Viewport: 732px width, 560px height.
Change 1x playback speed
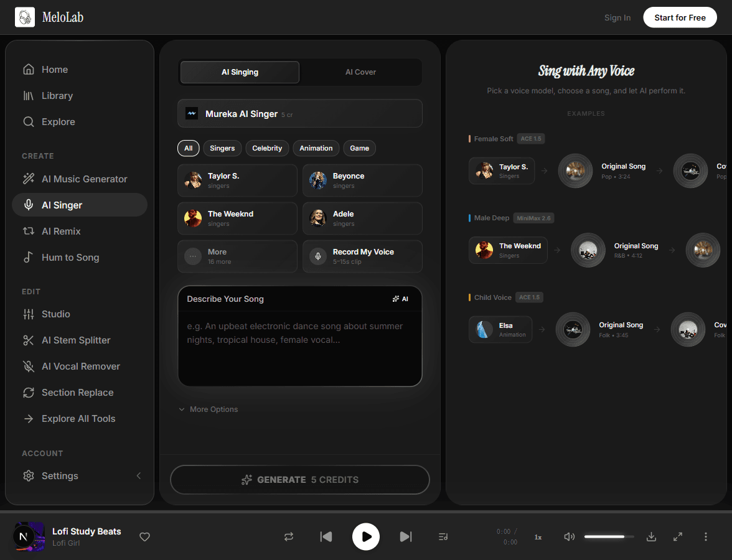click(x=538, y=537)
